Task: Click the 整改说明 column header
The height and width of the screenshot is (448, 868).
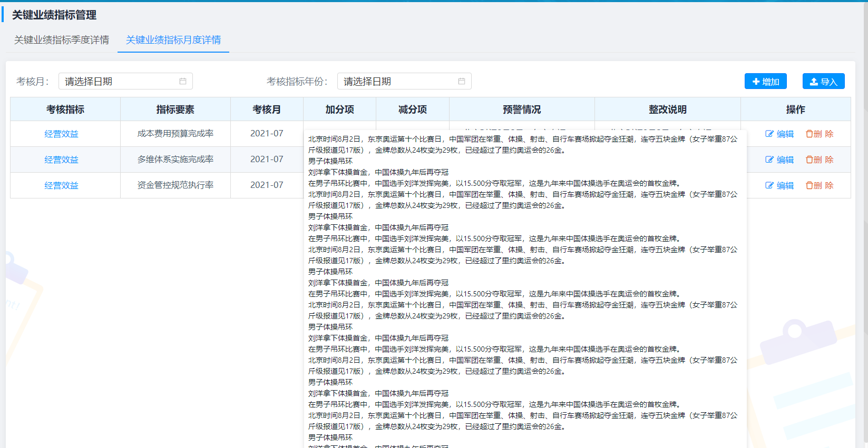Action: pos(668,109)
